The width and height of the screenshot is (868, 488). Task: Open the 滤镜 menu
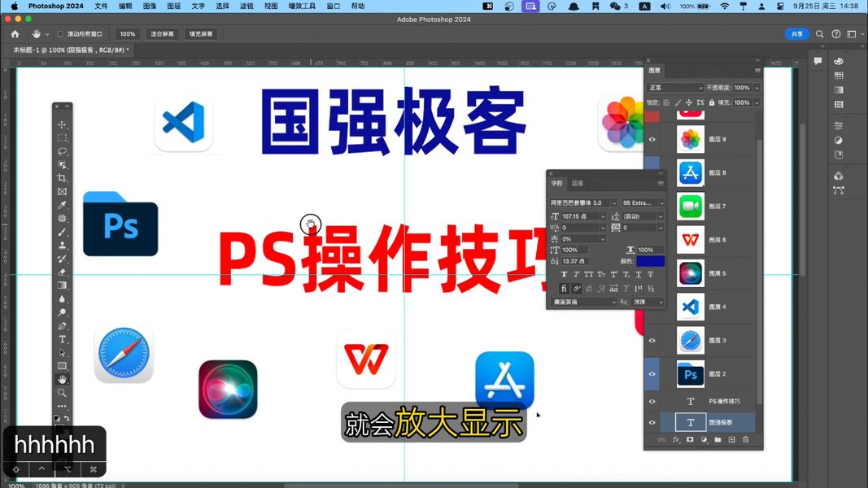[x=246, y=6]
